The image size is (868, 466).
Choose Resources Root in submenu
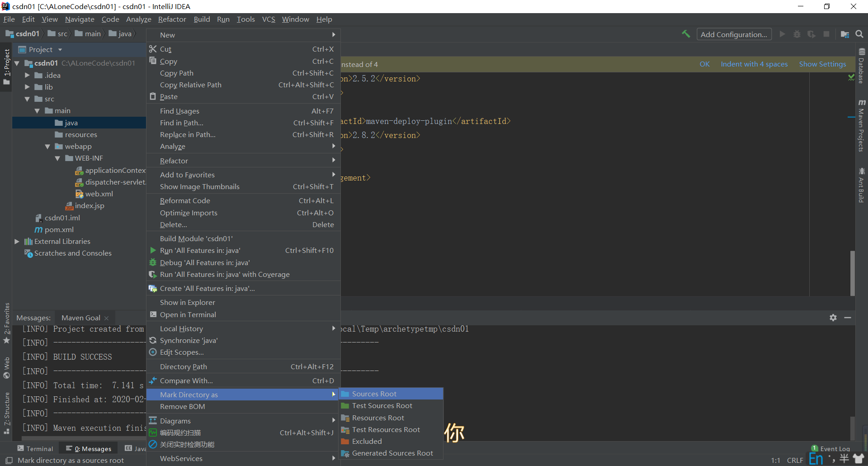coord(391,418)
